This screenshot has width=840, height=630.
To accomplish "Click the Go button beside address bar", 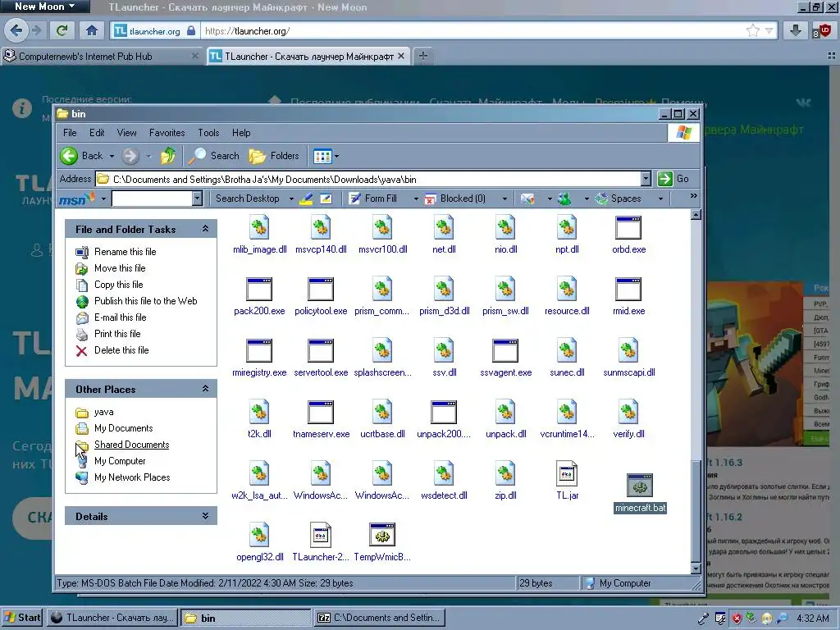I will tap(673, 179).
